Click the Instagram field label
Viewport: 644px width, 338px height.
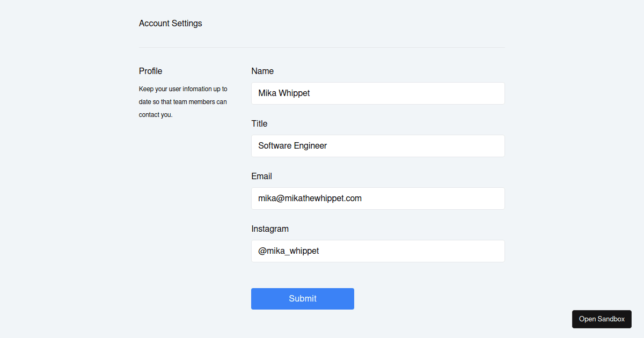(x=270, y=229)
